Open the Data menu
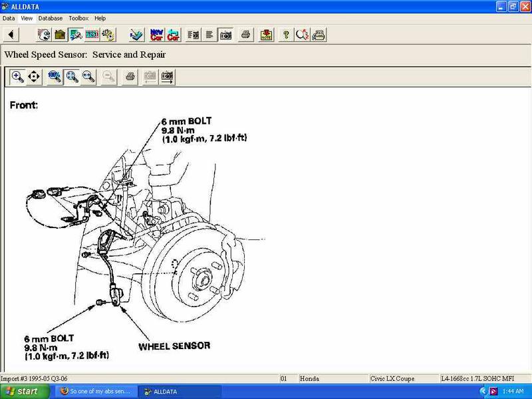 click(x=9, y=18)
